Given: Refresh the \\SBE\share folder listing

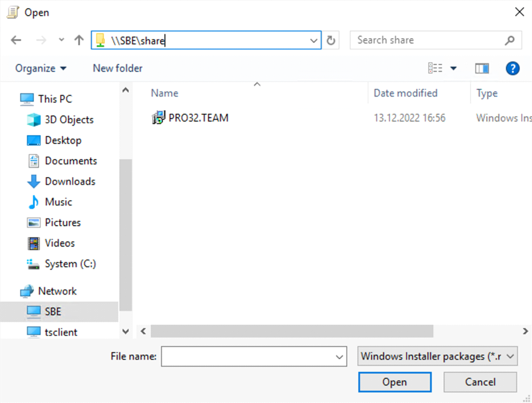Looking at the screenshot, I should [331, 40].
